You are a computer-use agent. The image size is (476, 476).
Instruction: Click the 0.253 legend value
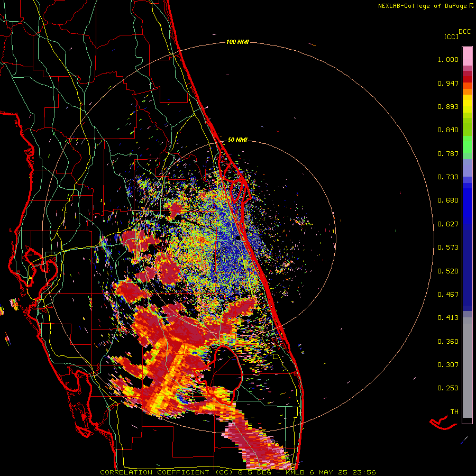(x=448, y=388)
